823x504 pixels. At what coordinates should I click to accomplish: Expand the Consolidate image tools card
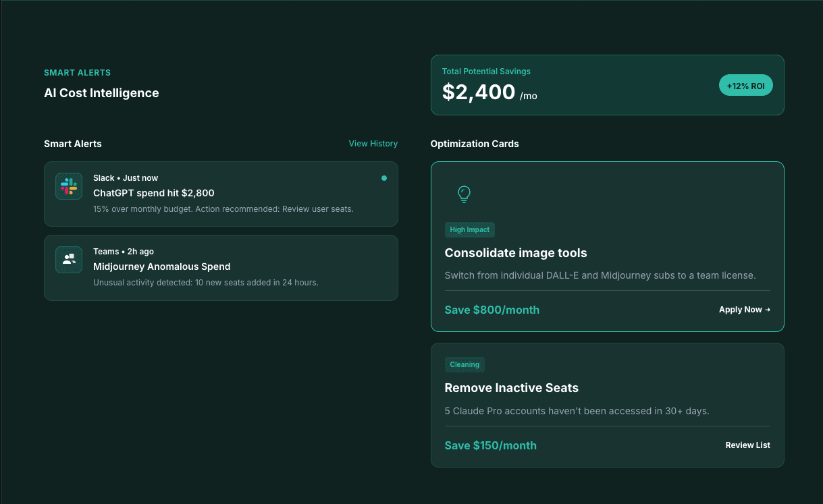tap(607, 246)
